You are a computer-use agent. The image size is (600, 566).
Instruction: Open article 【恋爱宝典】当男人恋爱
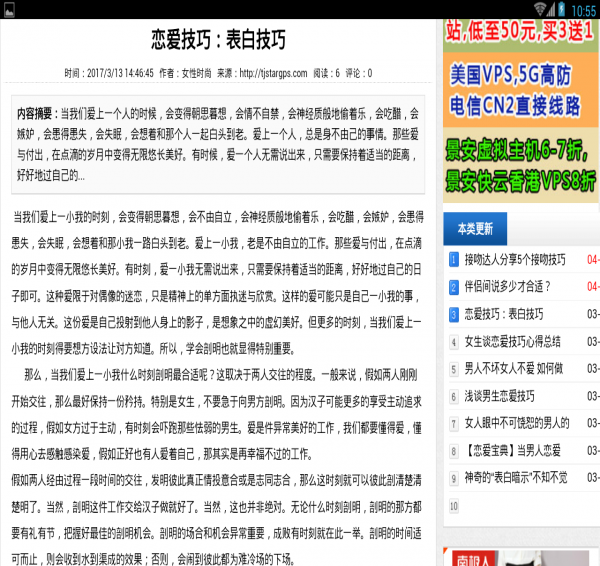pos(512,450)
